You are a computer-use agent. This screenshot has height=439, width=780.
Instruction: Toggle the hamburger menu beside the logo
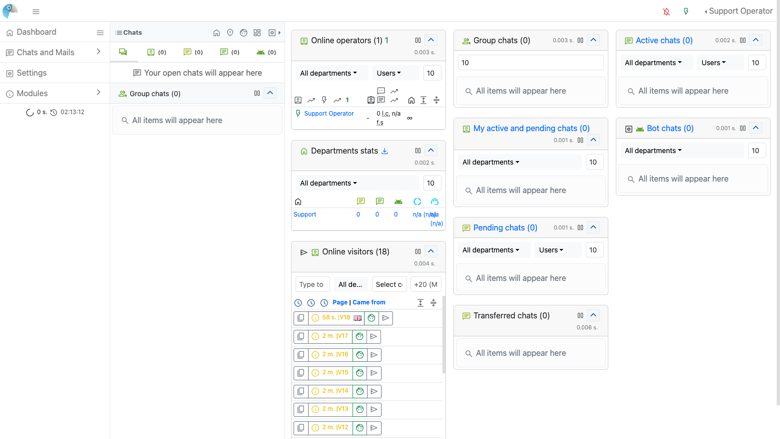36,11
